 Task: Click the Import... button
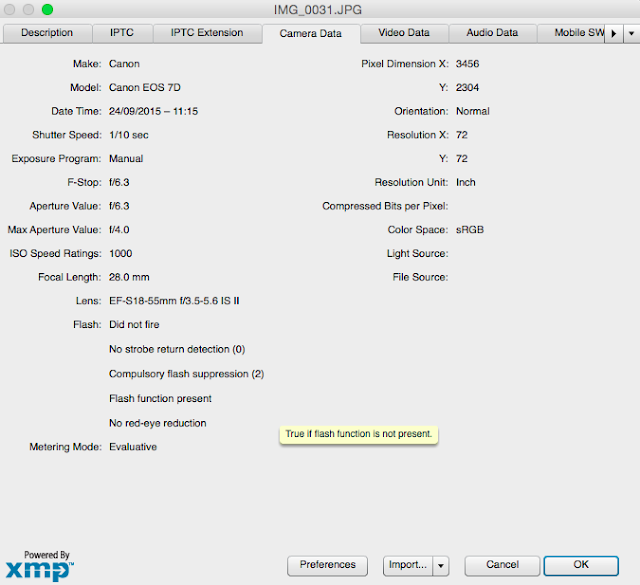408,565
